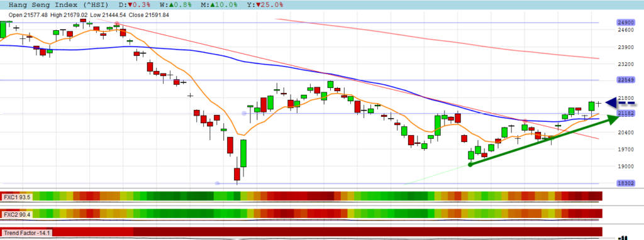Click the 21182 highlighted level label

coord(626,113)
